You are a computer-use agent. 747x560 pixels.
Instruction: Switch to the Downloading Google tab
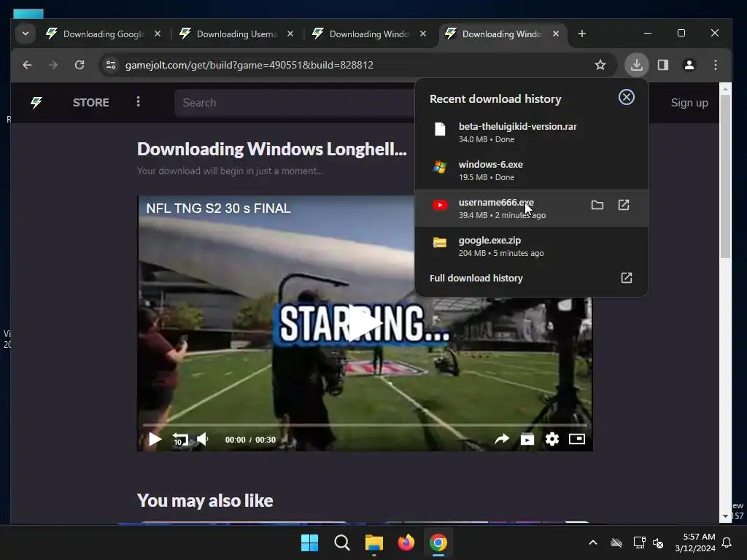103,34
